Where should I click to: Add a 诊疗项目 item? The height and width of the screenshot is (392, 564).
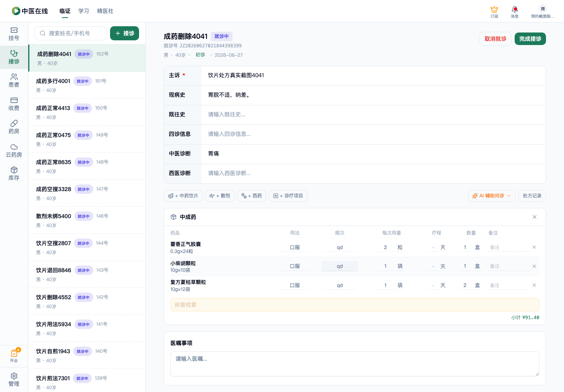[288, 196]
